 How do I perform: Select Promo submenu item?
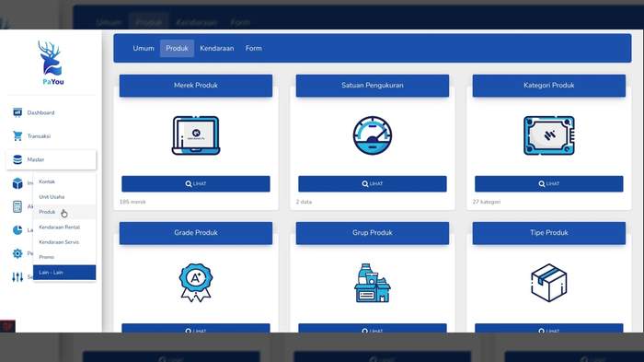click(64, 257)
